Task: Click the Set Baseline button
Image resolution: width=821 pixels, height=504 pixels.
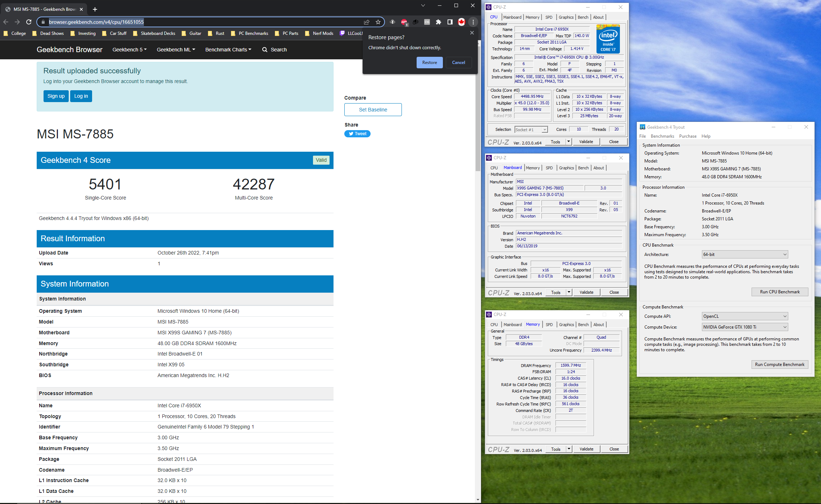Action: [373, 110]
